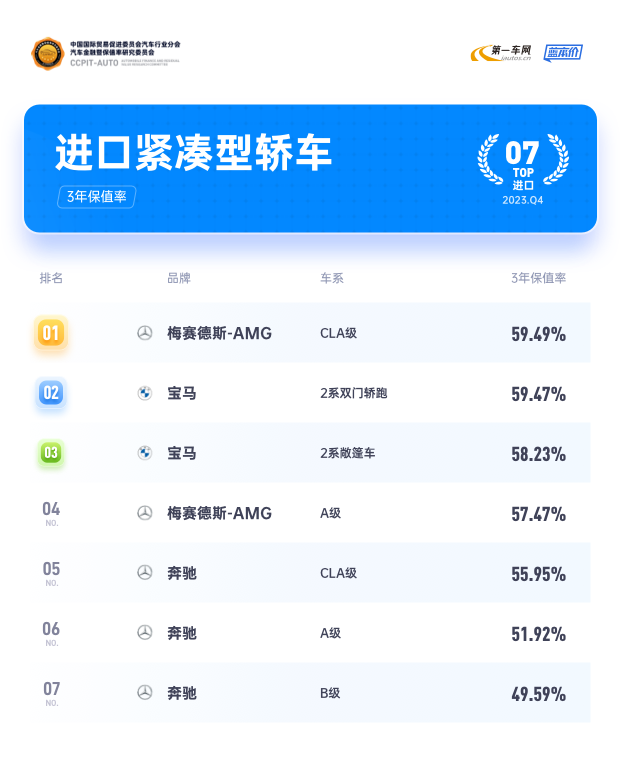Click the 59.49% value in row 01

(538, 334)
